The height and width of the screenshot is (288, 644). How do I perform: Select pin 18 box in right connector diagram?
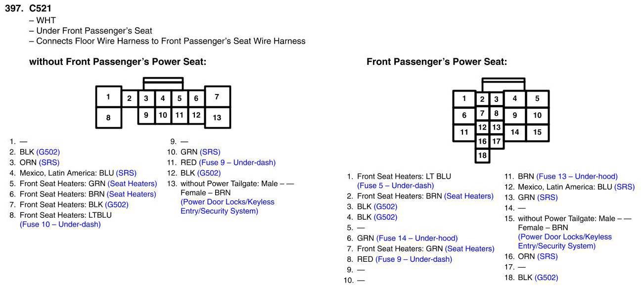[x=483, y=155]
